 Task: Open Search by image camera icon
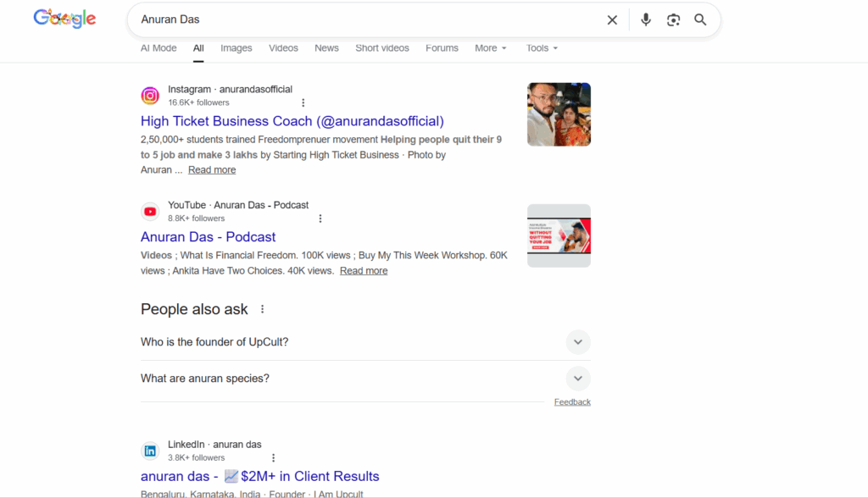[673, 19]
